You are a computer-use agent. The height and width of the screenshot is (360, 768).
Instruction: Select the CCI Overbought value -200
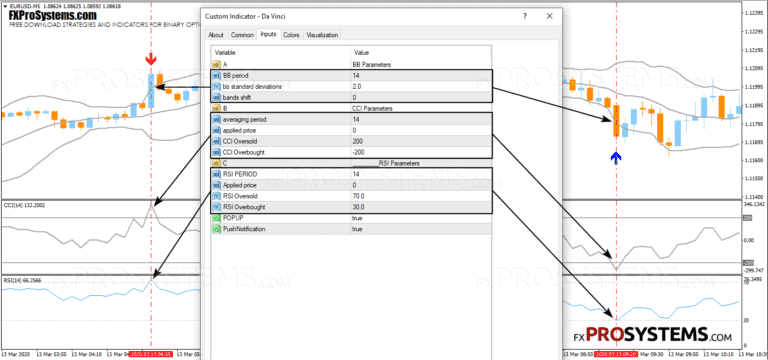click(x=420, y=152)
